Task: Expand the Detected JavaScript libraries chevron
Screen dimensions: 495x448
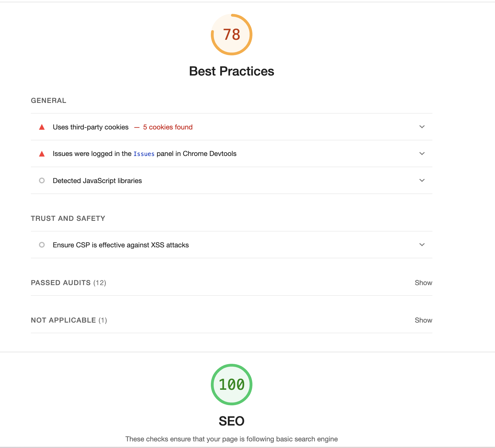Action: pyautogui.click(x=422, y=180)
